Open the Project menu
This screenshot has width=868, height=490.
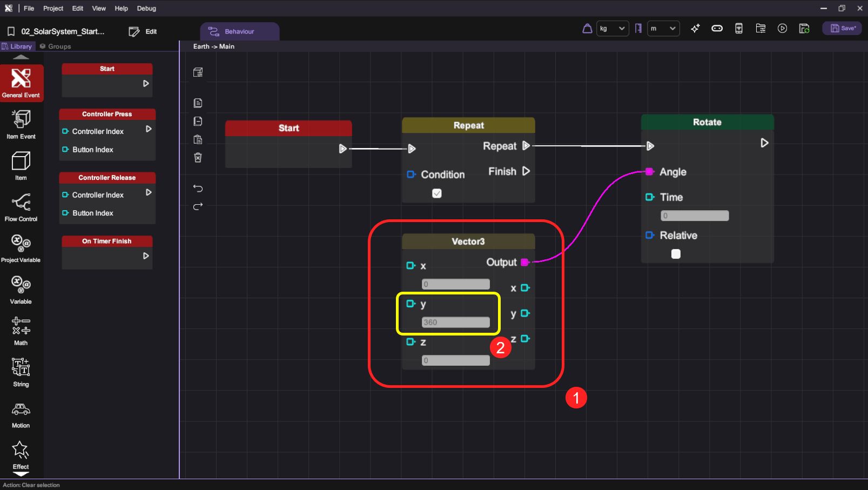pyautogui.click(x=53, y=8)
